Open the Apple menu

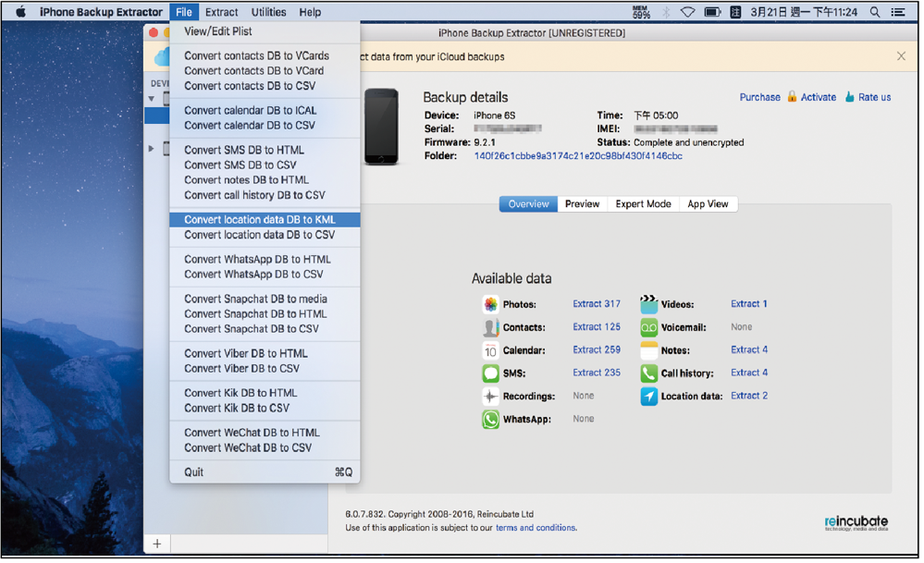click(20, 12)
